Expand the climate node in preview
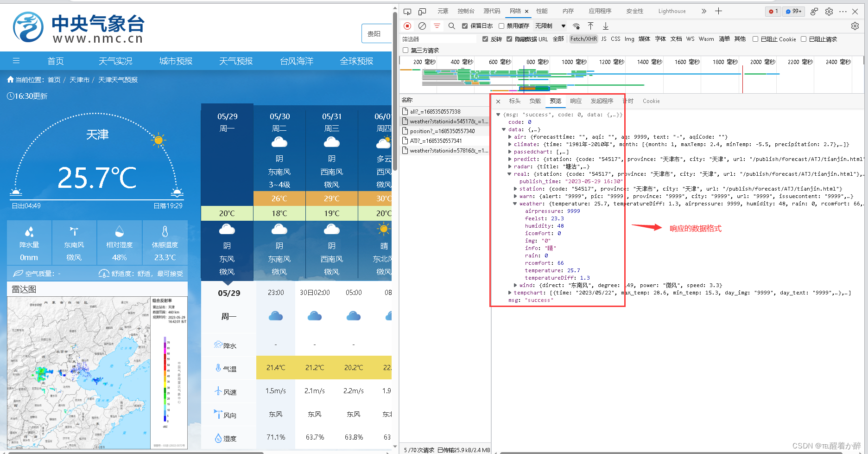The width and height of the screenshot is (868, 454). pos(510,144)
